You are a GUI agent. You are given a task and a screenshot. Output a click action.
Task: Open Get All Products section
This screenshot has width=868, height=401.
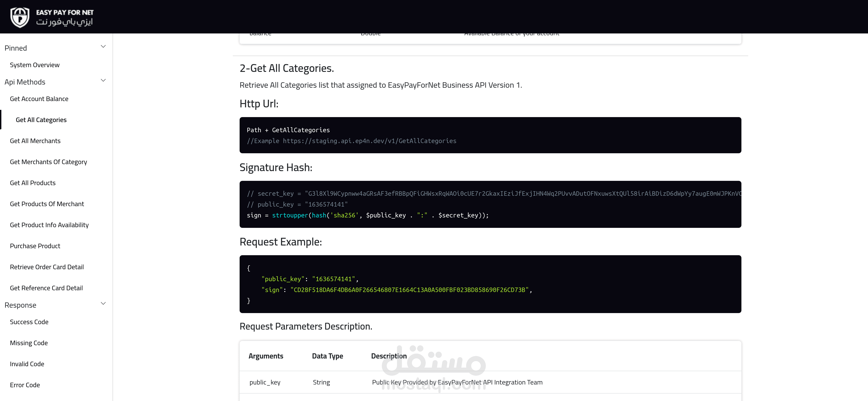[33, 183]
